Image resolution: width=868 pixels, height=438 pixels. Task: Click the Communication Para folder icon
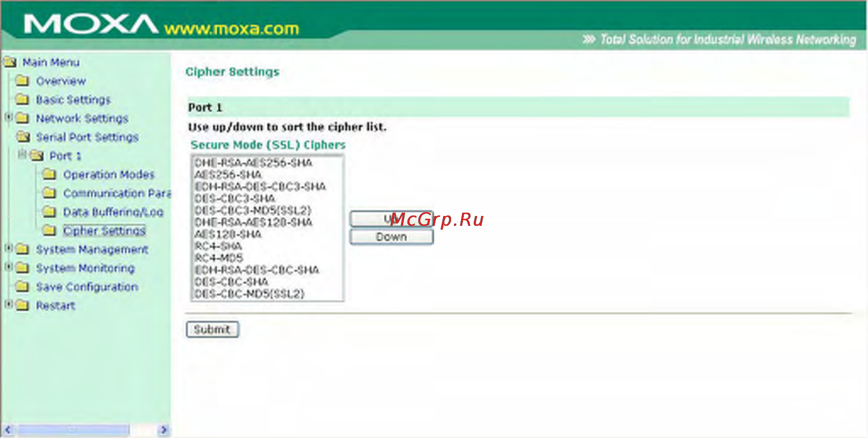coord(49,193)
